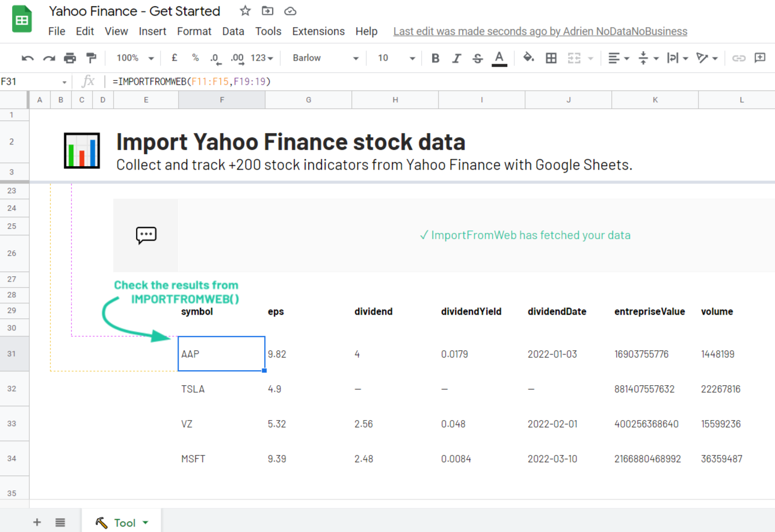Image resolution: width=775 pixels, height=532 pixels.
Task: Open text wrapping dropdown
Action: click(678, 58)
